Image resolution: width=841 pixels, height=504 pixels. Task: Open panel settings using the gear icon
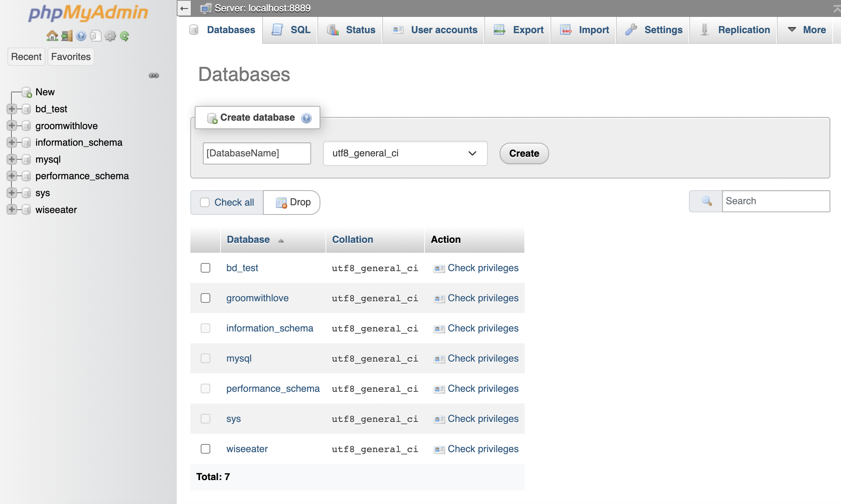coord(110,36)
